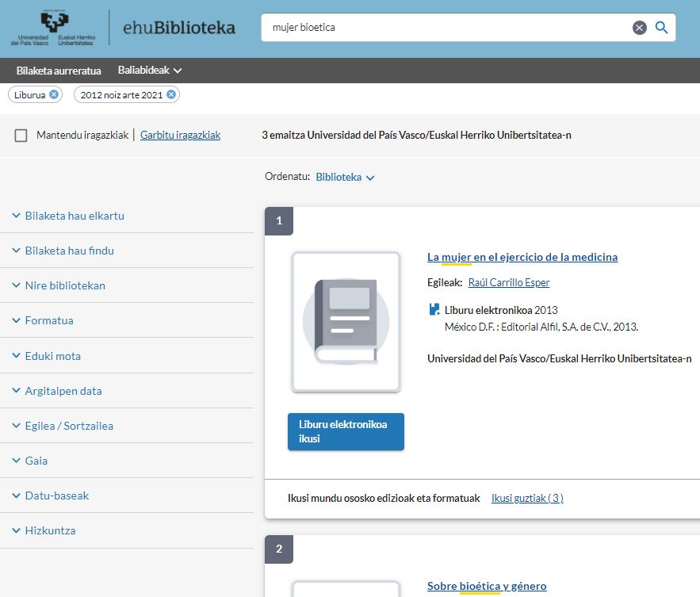700x597 pixels.
Task: Click the magnifying glass search icon
Action: [662, 28]
